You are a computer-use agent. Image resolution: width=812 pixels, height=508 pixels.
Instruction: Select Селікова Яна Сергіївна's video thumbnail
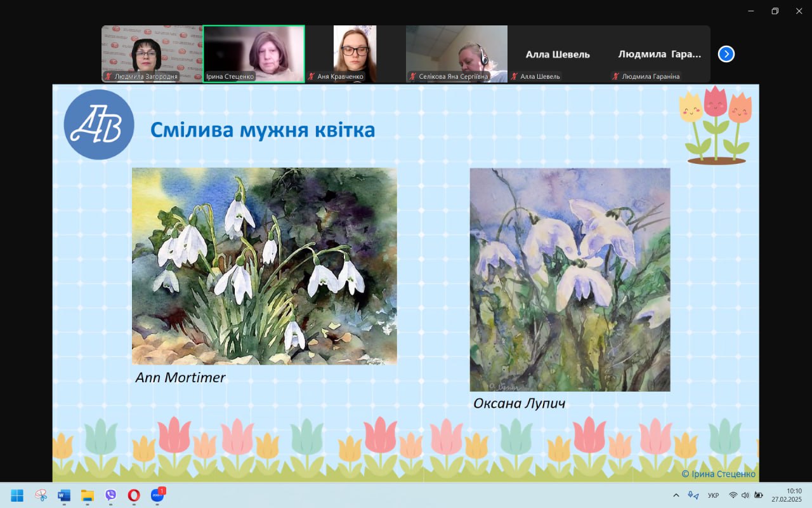[x=457, y=54]
